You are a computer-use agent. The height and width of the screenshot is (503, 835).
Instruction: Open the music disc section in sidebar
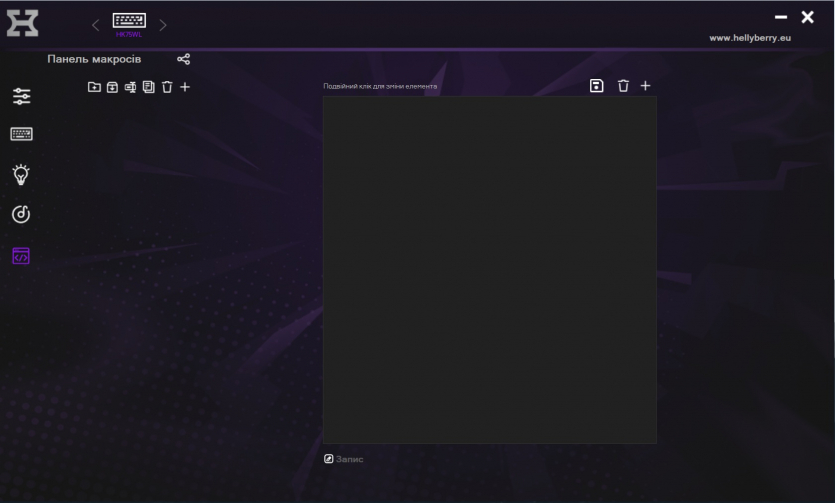(21, 214)
